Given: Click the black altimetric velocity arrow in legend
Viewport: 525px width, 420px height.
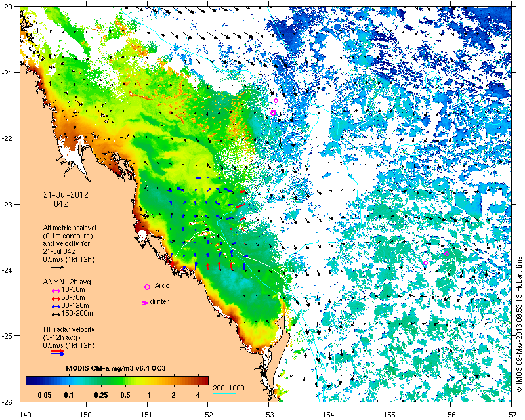Looking at the screenshot, I should pyautogui.click(x=58, y=267).
